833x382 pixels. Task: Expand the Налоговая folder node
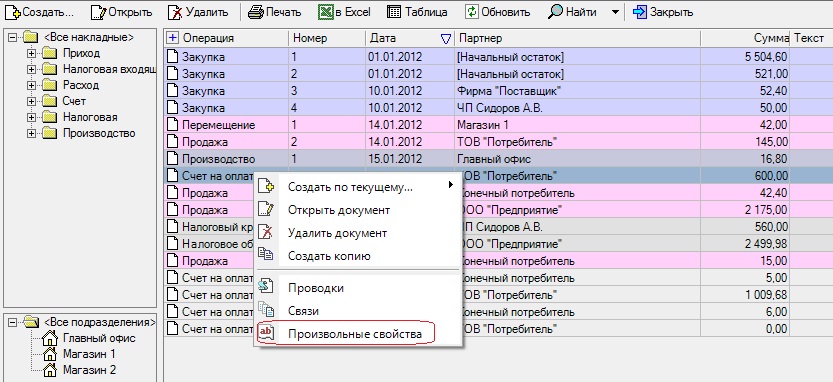tap(31, 117)
